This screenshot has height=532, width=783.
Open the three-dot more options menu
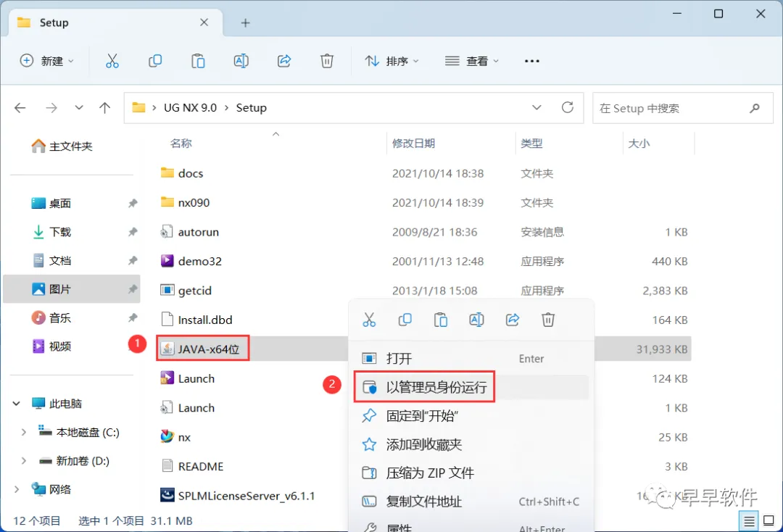532,61
